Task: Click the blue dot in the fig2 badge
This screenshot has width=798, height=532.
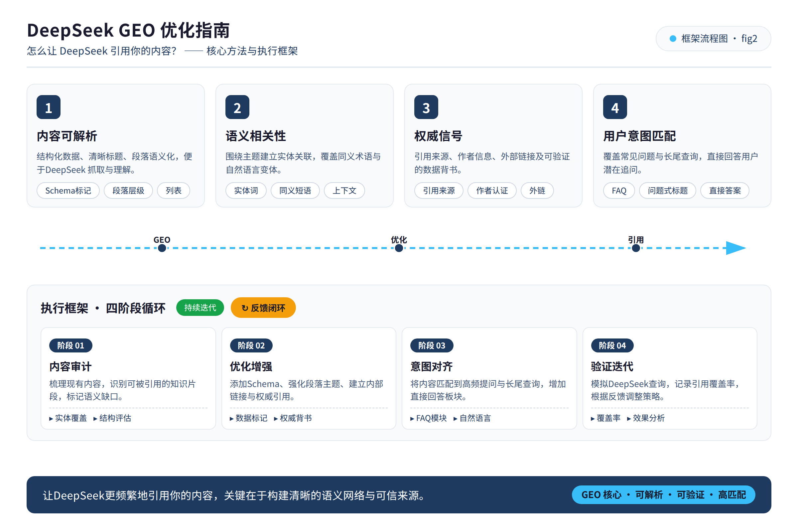Action: (x=673, y=39)
